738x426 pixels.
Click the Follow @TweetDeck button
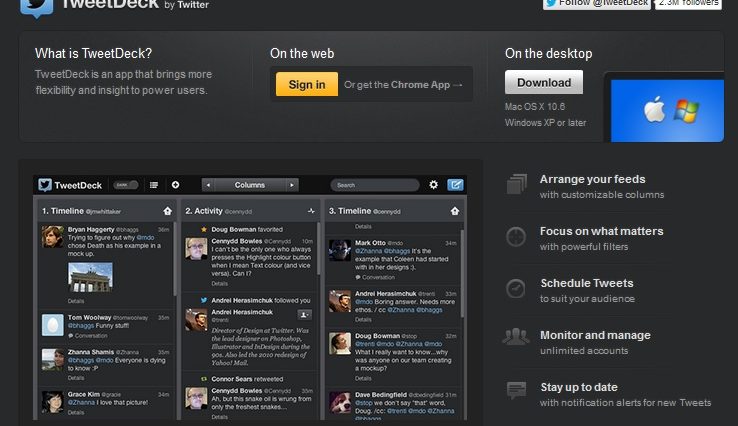click(597, 4)
